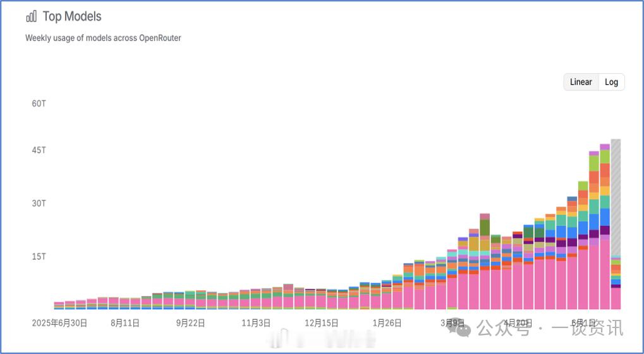Click the 8月11日 x-axis label
644x354 pixels.
pos(125,323)
